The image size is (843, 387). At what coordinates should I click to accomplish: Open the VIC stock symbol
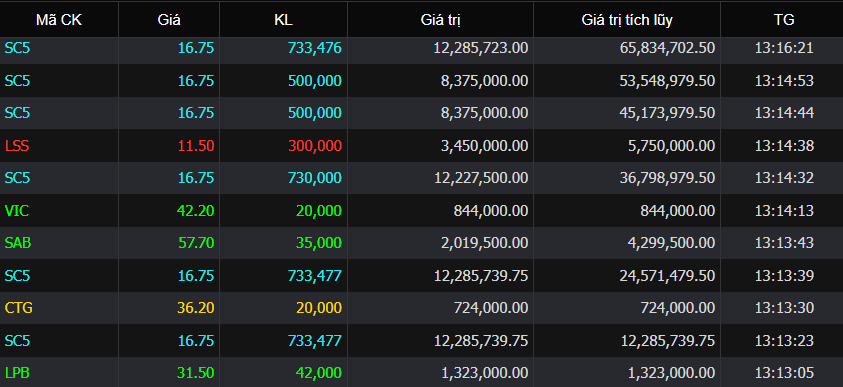pos(17,211)
